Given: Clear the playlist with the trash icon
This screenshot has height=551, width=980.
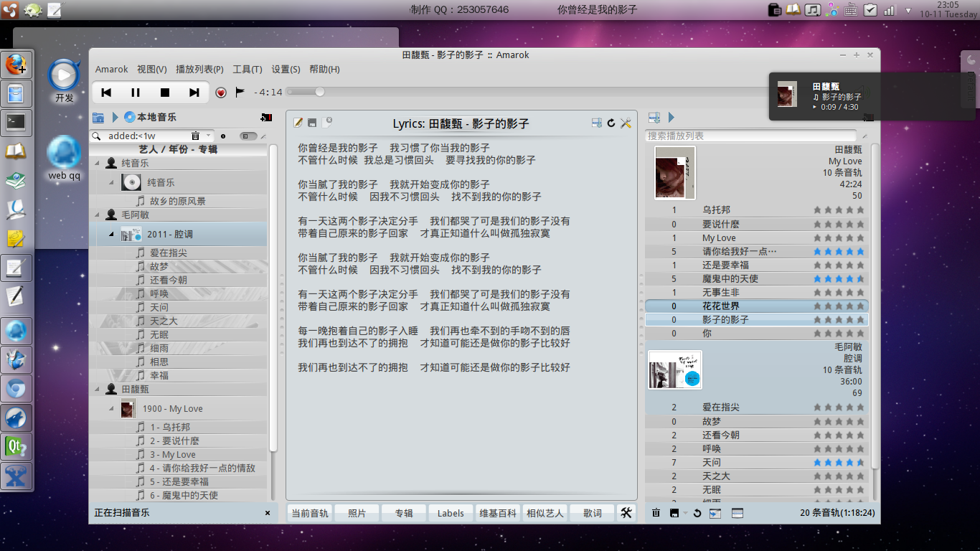Looking at the screenshot, I should [656, 513].
